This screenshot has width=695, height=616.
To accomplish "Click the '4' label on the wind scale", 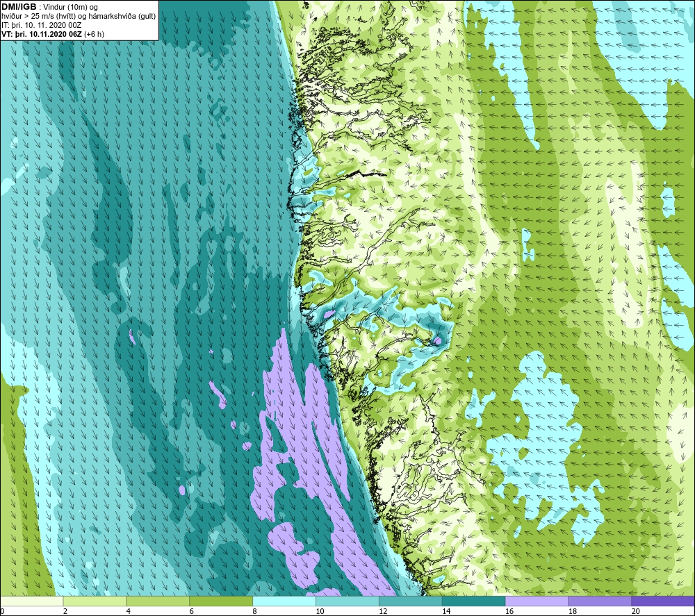I will [x=129, y=611].
